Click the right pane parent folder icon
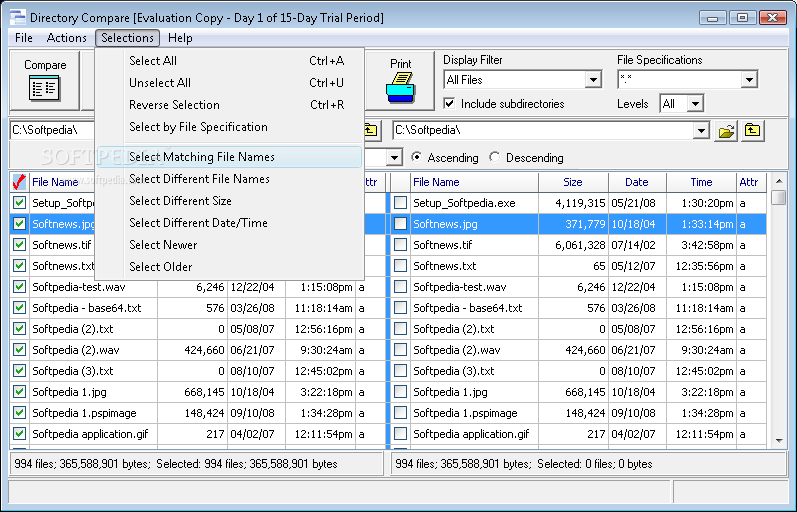This screenshot has width=797, height=512. coord(752,131)
